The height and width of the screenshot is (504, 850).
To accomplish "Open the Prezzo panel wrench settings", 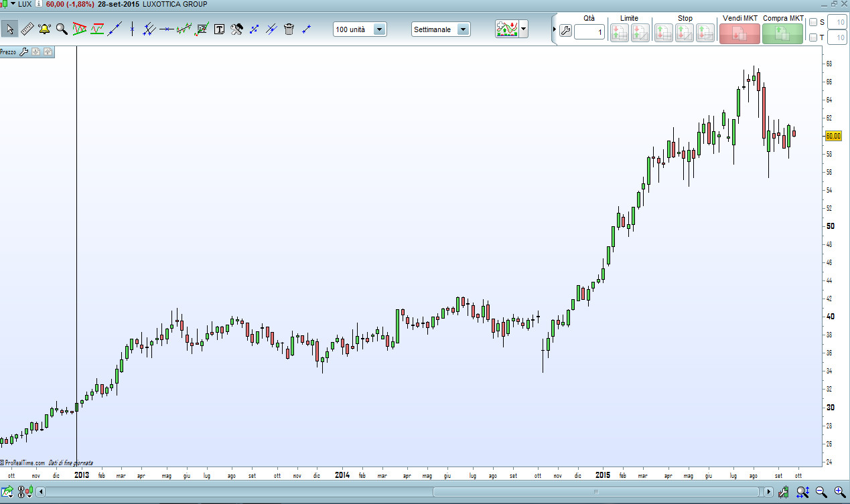I will tap(23, 52).
